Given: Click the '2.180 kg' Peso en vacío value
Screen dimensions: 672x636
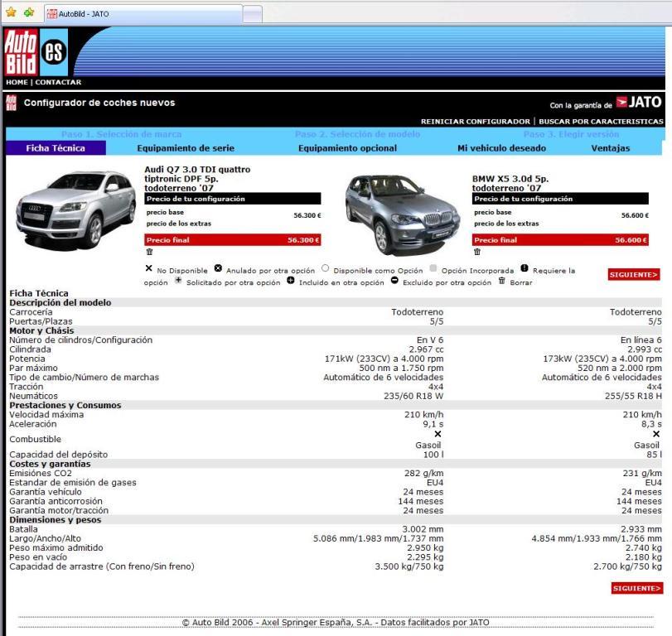Looking at the screenshot, I should pos(644,557).
